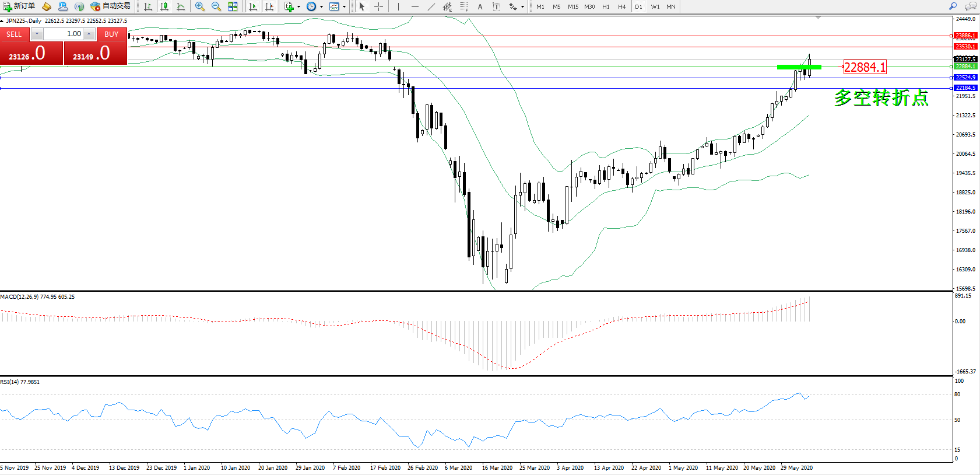Toggle the chart auto-scroll button
Viewport: 980px width, 475px height.
tap(253, 6)
